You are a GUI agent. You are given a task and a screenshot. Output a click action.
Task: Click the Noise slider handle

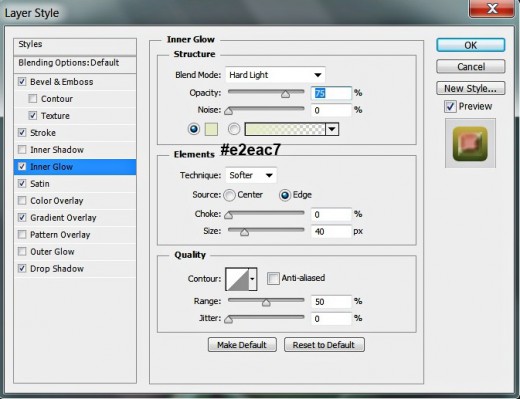(229, 111)
